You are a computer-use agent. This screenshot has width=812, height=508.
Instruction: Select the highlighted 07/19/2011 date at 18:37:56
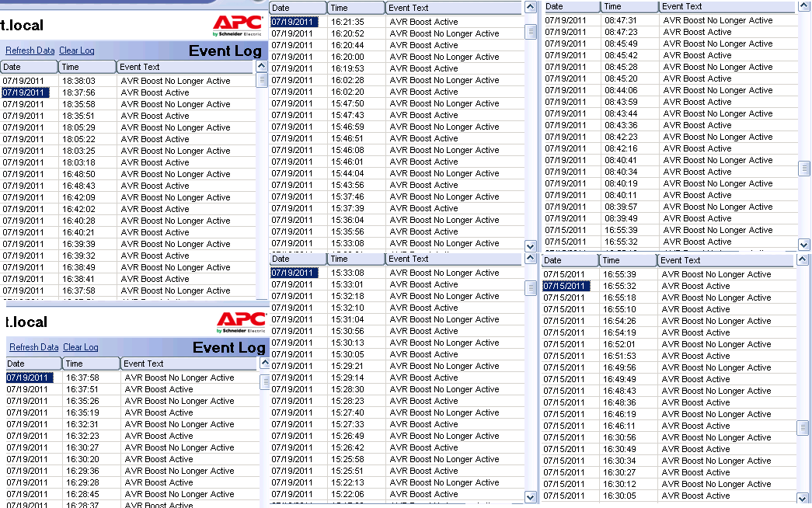click(x=25, y=92)
